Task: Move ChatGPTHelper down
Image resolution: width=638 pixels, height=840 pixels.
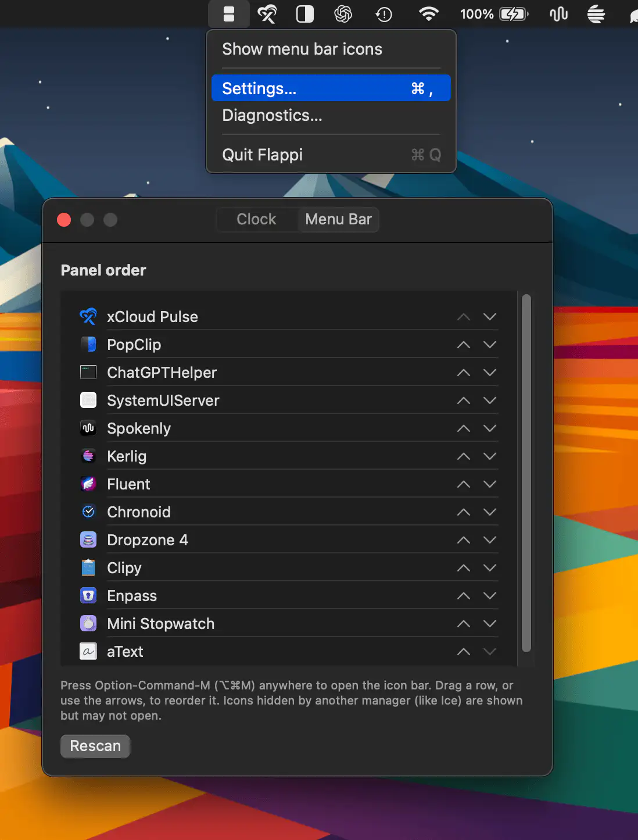Action: (x=490, y=373)
